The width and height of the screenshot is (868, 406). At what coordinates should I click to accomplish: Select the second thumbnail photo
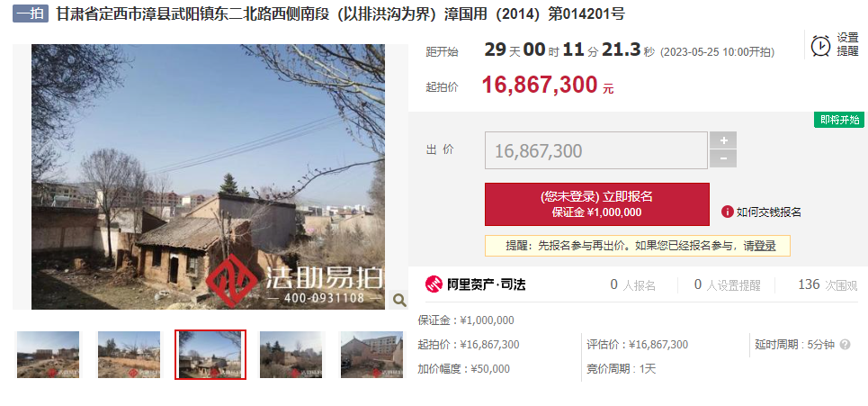coord(129,355)
